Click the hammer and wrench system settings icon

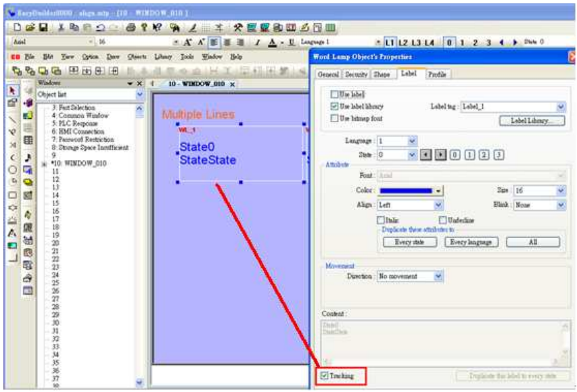tap(238, 27)
